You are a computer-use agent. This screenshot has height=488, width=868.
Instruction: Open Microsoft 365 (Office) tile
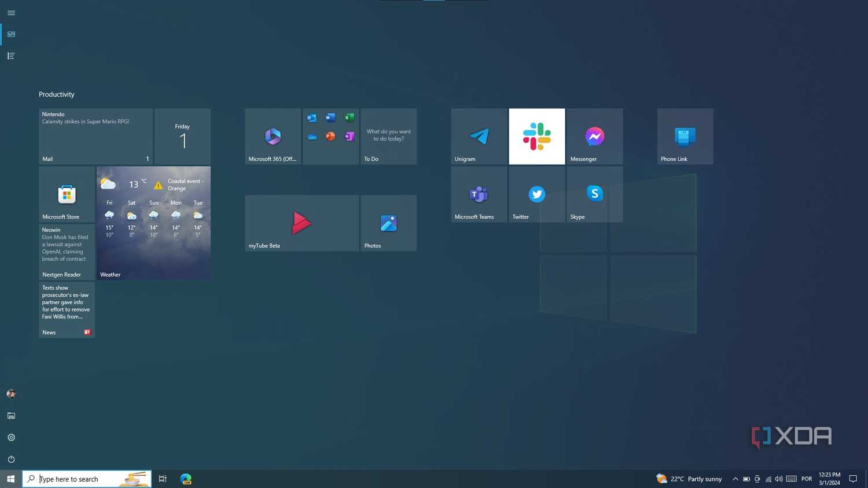(273, 136)
